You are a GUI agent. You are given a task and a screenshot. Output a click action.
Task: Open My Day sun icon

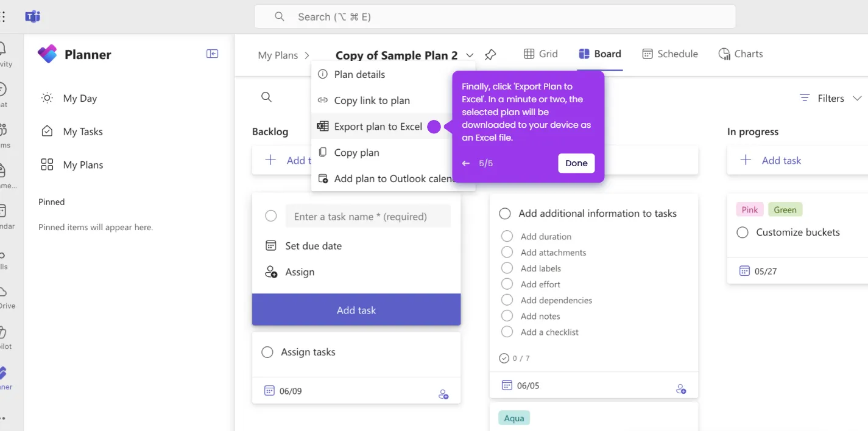(x=47, y=98)
